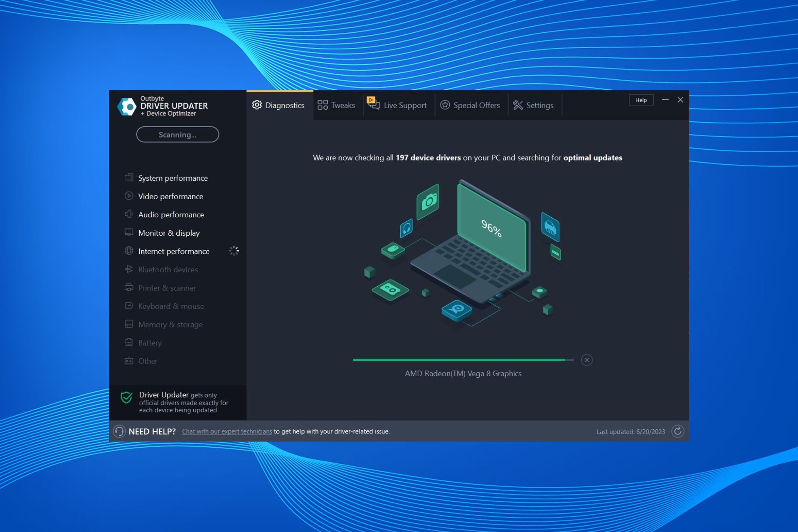Image resolution: width=798 pixels, height=532 pixels.
Task: Click the camera tile in the illustration
Action: 428,202
